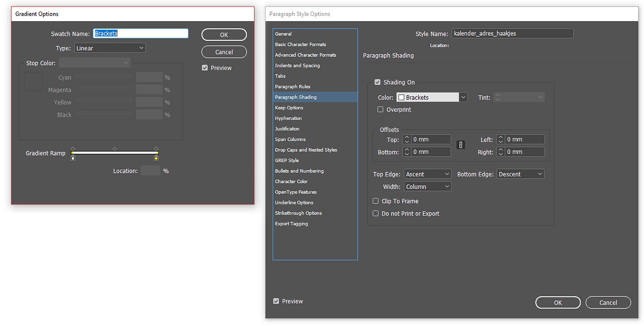Enable the Overprint checkbox
644x325 pixels.
pyautogui.click(x=380, y=109)
